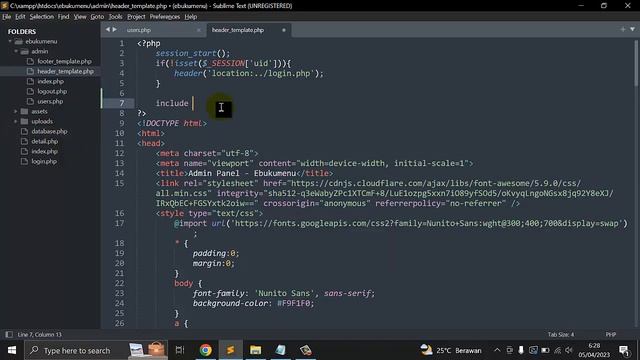Open logout.php in sidebar
The height and width of the screenshot is (360, 640).
pyautogui.click(x=52, y=91)
